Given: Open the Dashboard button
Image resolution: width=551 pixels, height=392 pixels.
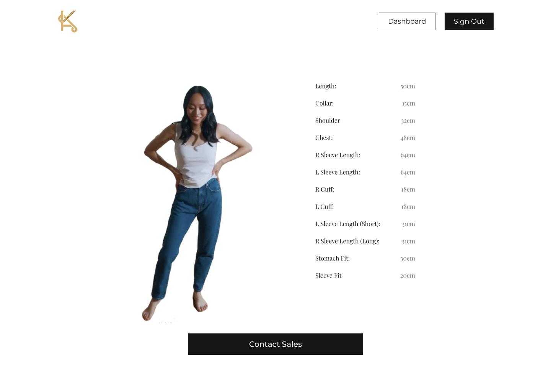Looking at the screenshot, I should pyautogui.click(x=407, y=21).
